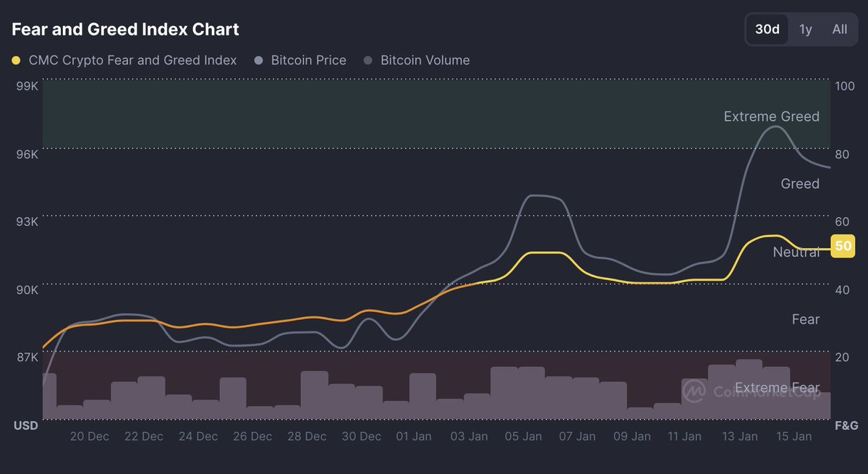Toggle the Bitcoin Price series legend
Viewport: 868px width, 474px height.
pos(308,61)
